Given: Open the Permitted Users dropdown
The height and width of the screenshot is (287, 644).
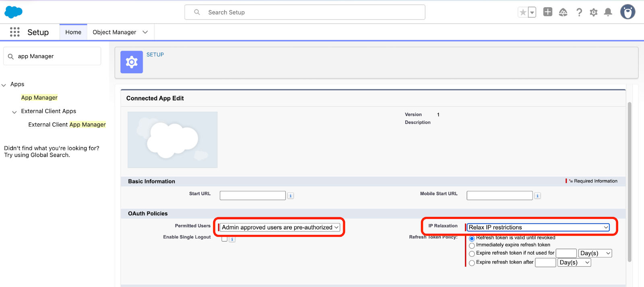Looking at the screenshot, I should point(280,227).
